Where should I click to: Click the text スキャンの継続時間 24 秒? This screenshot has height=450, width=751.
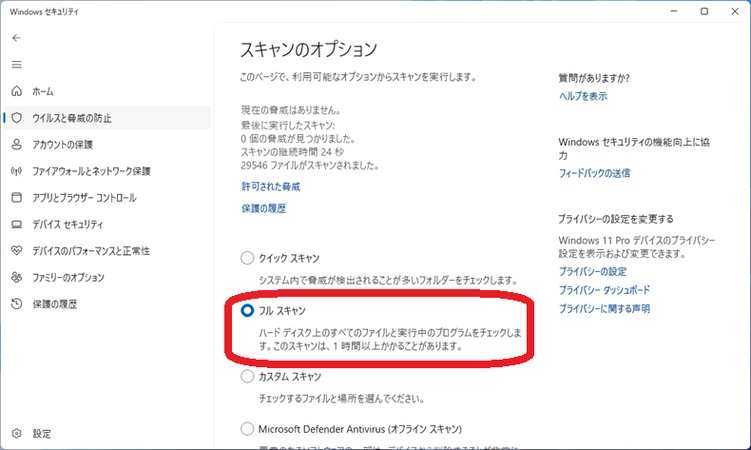(292, 152)
